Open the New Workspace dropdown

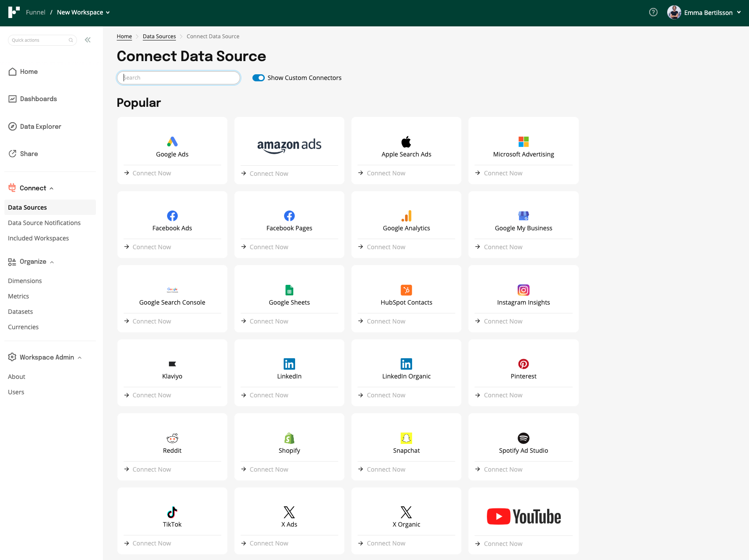[83, 12]
